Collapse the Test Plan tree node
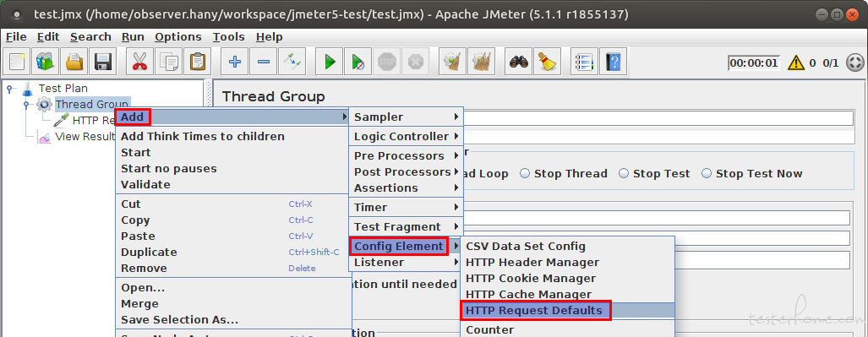Screen dimensions: 868x337 point(9,89)
